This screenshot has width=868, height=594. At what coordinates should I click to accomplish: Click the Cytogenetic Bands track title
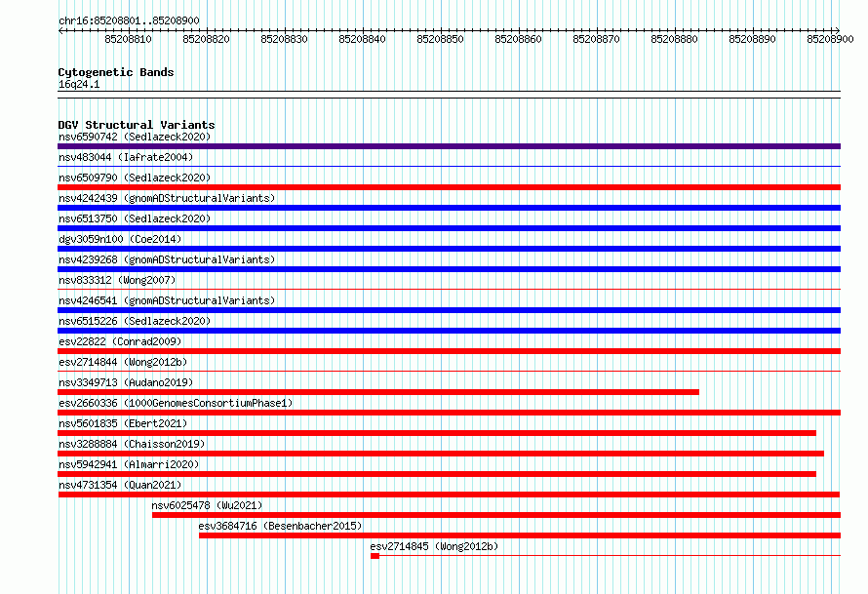point(116,72)
